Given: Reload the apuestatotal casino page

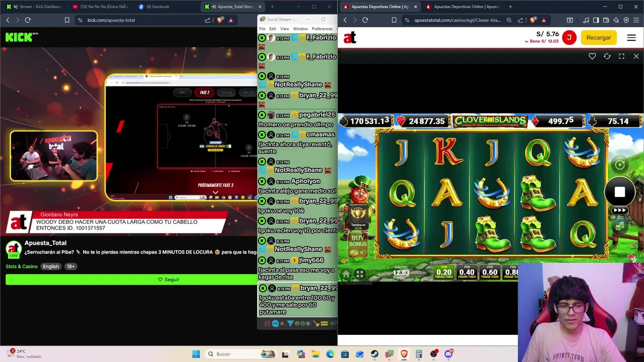Looking at the screenshot, I should [x=365, y=20].
